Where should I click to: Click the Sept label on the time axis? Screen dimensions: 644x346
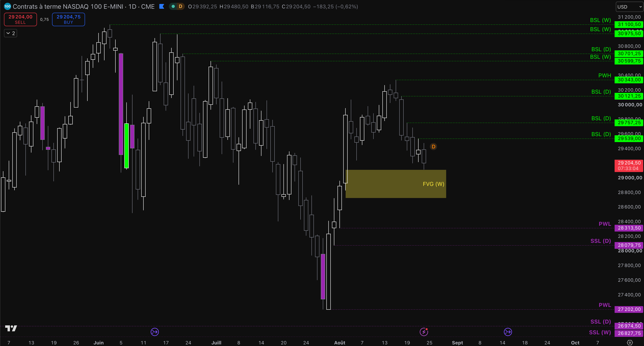(457, 343)
